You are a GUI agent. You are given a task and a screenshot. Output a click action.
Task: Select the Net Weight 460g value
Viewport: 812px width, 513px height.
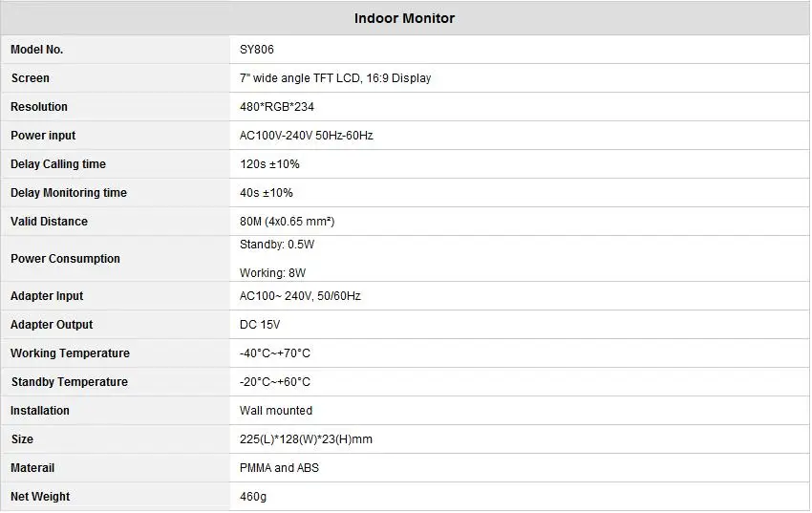253,497
